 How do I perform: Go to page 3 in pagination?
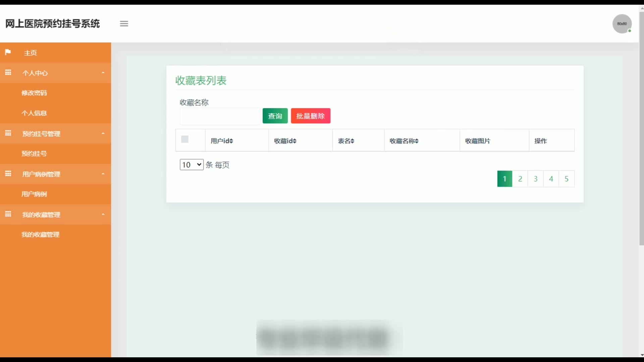pyautogui.click(x=535, y=179)
